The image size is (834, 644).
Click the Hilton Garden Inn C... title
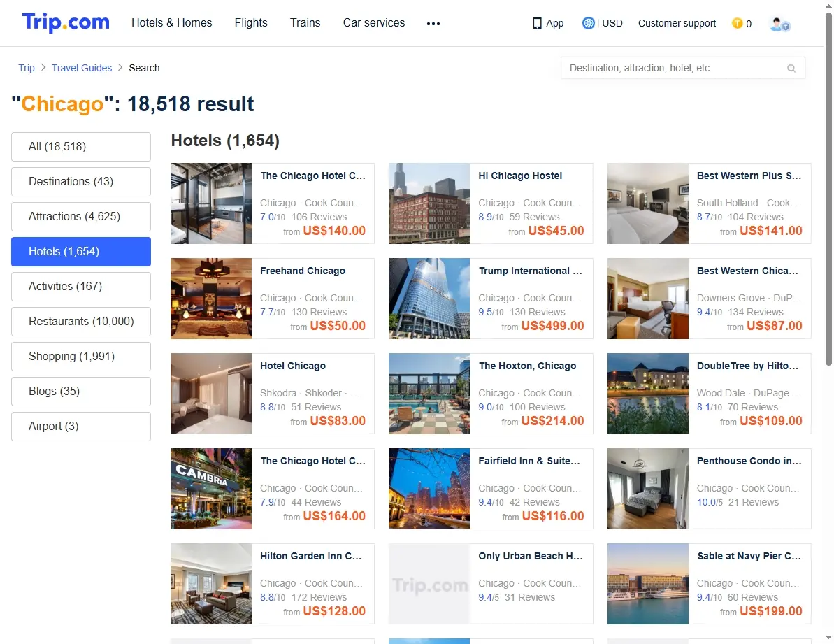click(311, 557)
